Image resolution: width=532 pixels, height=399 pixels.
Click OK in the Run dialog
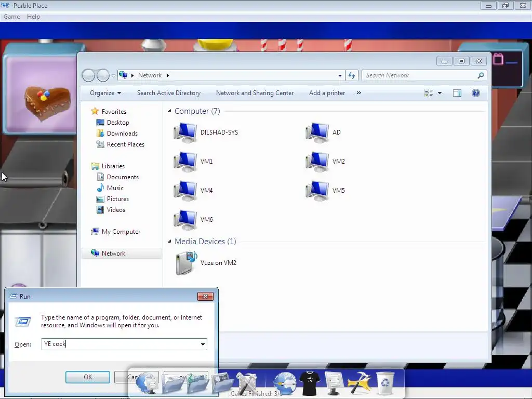click(88, 377)
